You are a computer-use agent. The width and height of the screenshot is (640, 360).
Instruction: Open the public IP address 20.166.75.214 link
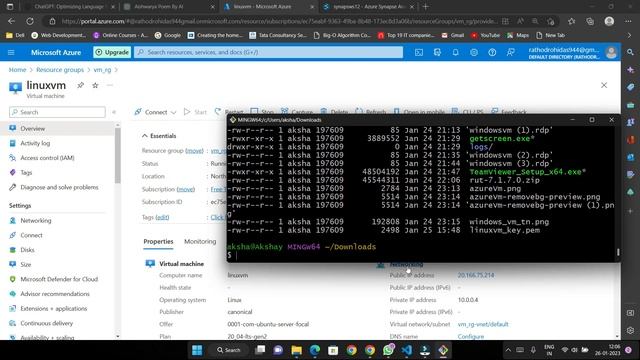tap(476, 275)
